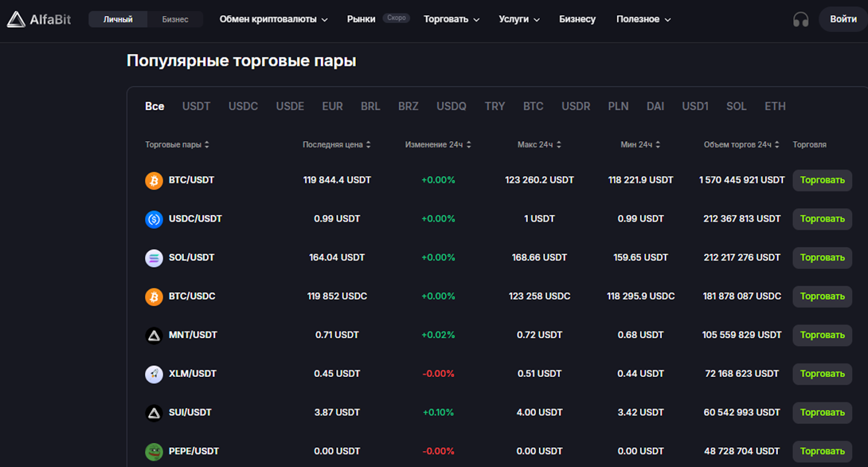Sort by Последняя цена column
The width and height of the screenshot is (868, 467).
pos(336,144)
